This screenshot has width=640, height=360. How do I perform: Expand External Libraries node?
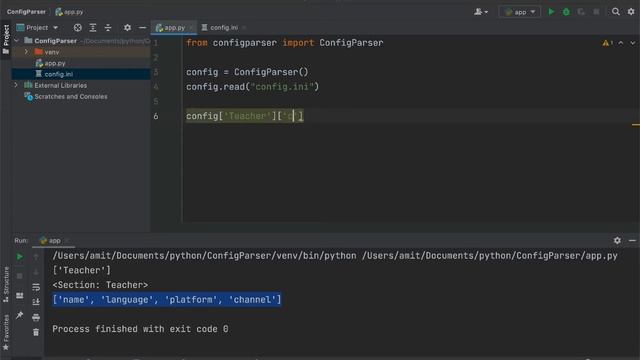16,85
